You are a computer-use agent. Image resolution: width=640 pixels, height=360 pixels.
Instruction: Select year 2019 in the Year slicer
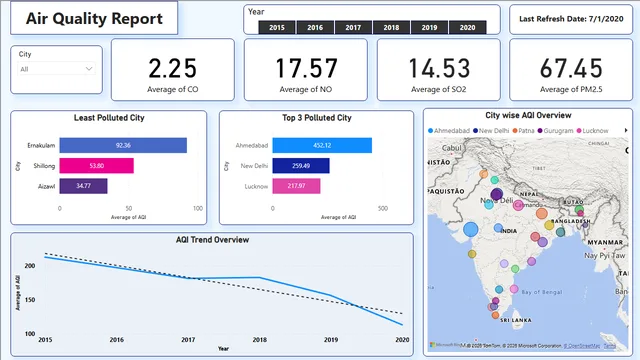pos(429,27)
